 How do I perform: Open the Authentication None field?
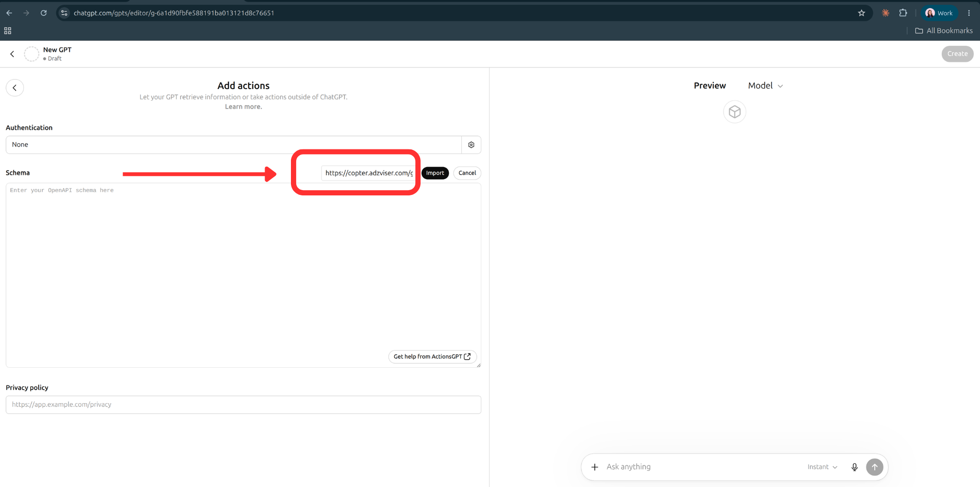coord(234,145)
